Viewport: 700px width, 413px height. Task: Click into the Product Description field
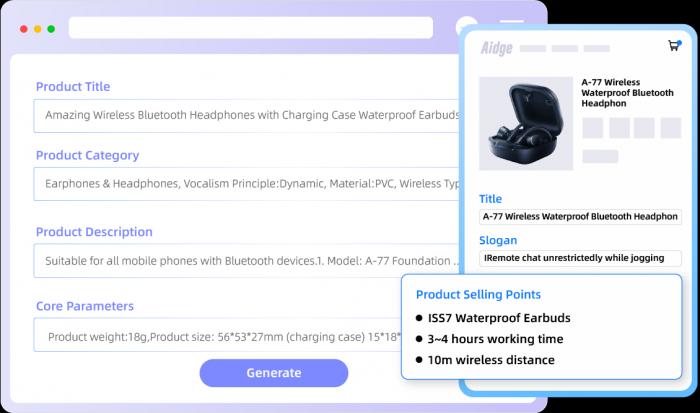tap(246, 261)
